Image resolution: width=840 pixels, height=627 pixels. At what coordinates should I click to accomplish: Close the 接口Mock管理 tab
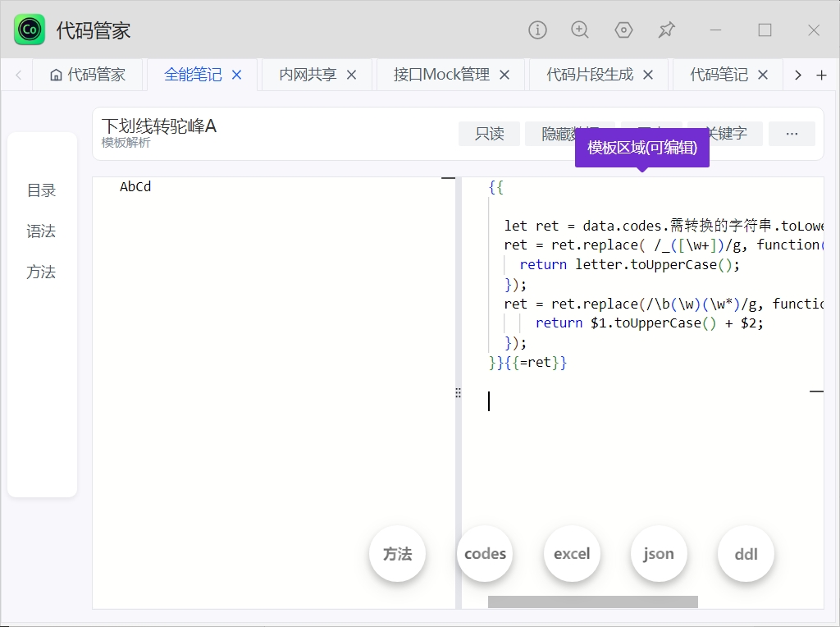[x=504, y=75]
